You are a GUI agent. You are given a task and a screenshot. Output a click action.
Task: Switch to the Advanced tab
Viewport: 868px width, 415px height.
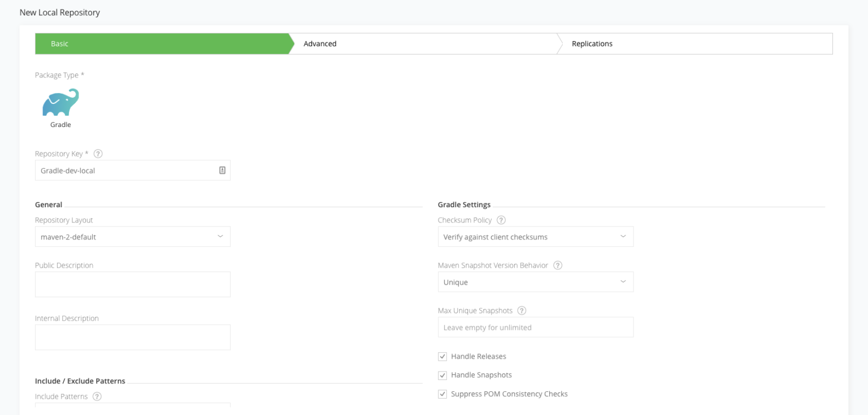(x=320, y=43)
